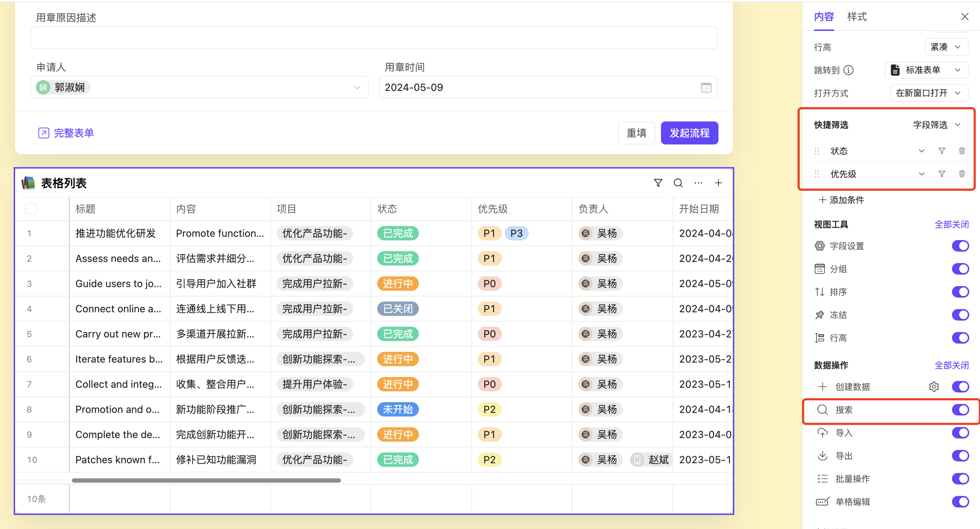Toggle the 单格编辑 switch
Image resolution: width=980 pixels, height=529 pixels.
pyautogui.click(x=960, y=502)
